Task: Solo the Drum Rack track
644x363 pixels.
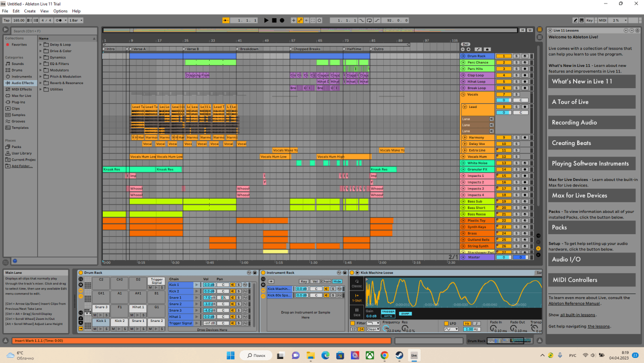Action: 516,56
